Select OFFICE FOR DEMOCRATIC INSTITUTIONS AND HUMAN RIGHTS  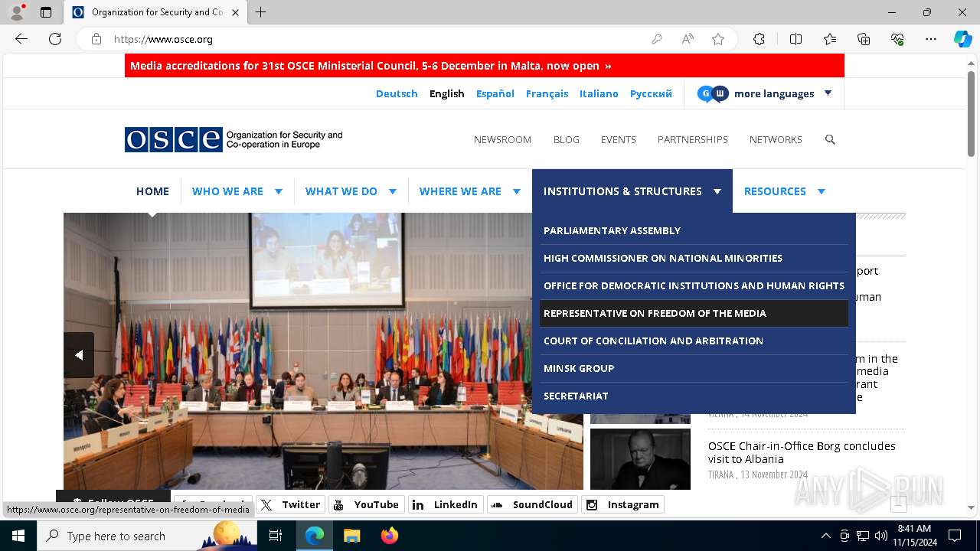694,285
